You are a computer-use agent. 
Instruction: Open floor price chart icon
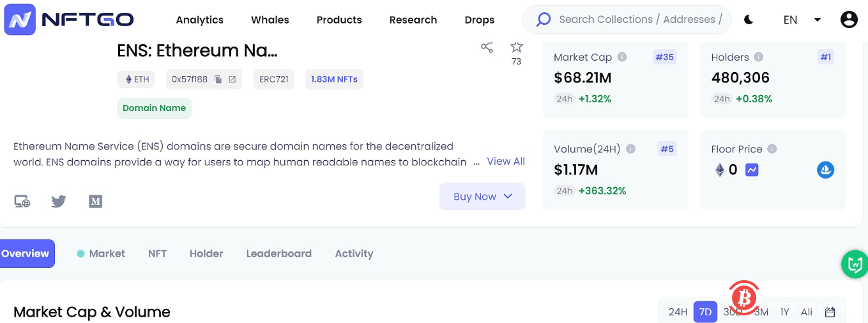pyautogui.click(x=752, y=170)
